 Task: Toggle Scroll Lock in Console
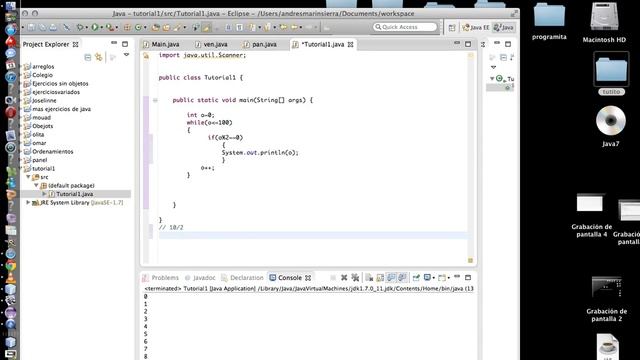coord(380,278)
